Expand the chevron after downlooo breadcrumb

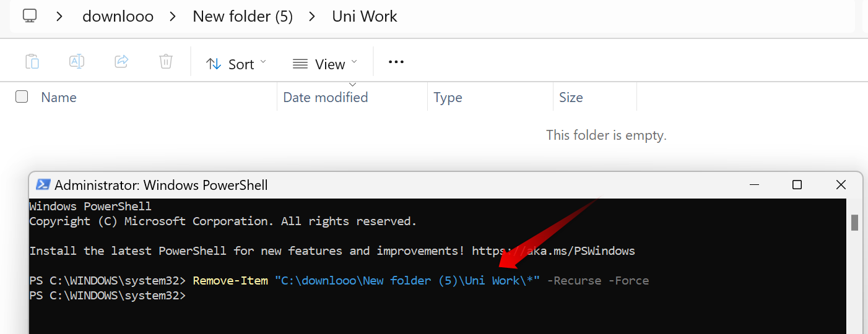(x=173, y=16)
